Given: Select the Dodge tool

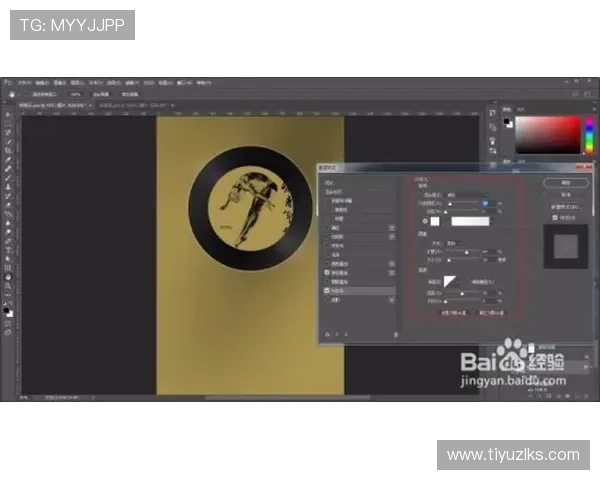Looking at the screenshot, I should [8, 232].
